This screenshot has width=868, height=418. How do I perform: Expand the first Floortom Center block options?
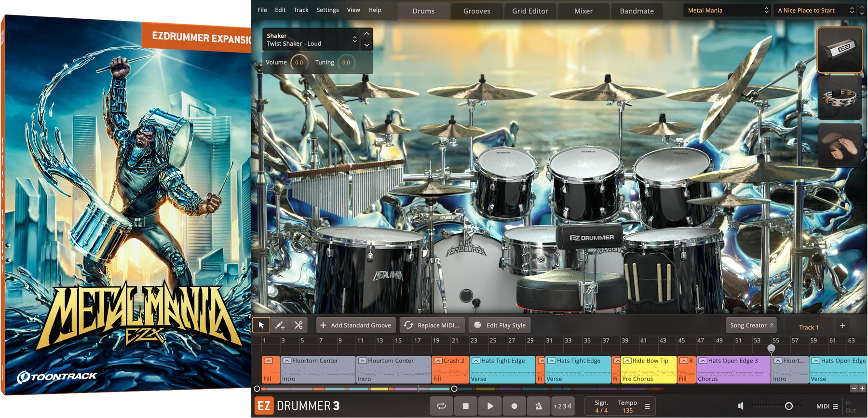[287, 361]
